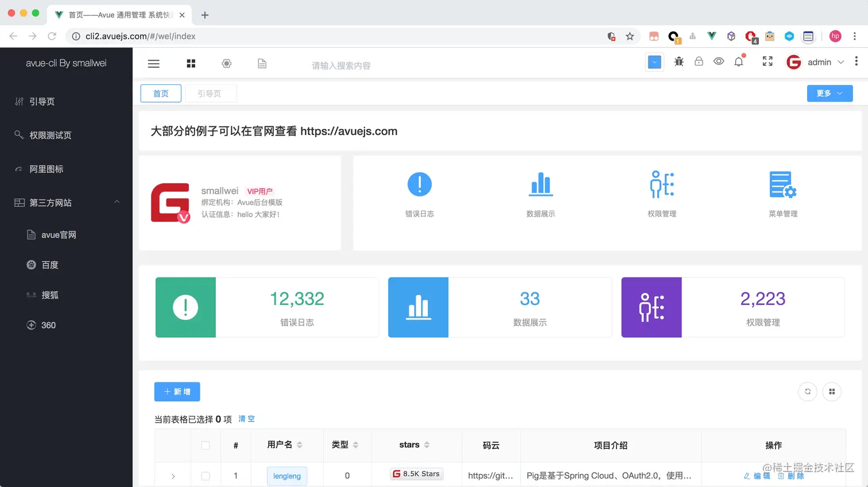Open 百度 in the sidebar

[x=66, y=265]
